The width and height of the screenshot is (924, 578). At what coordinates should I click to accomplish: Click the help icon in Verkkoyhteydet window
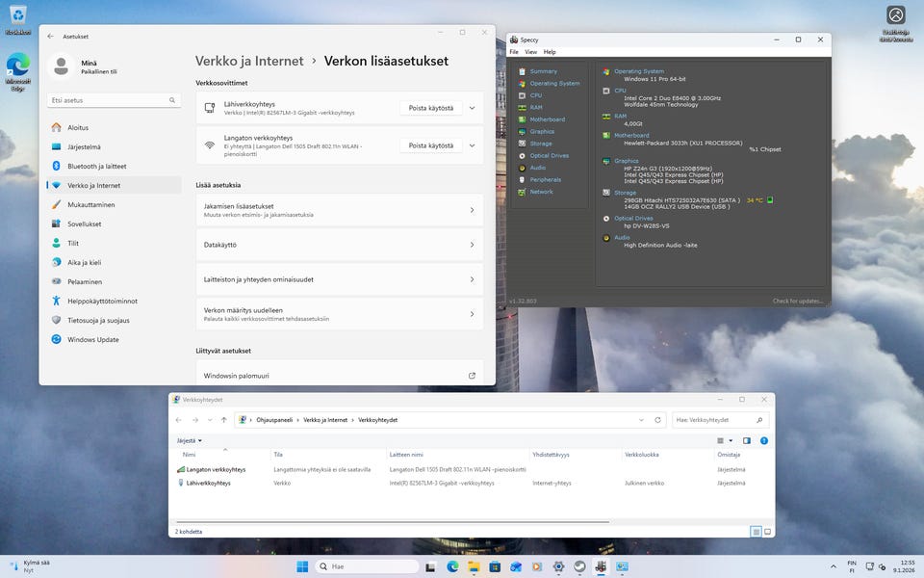pos(762,440)
